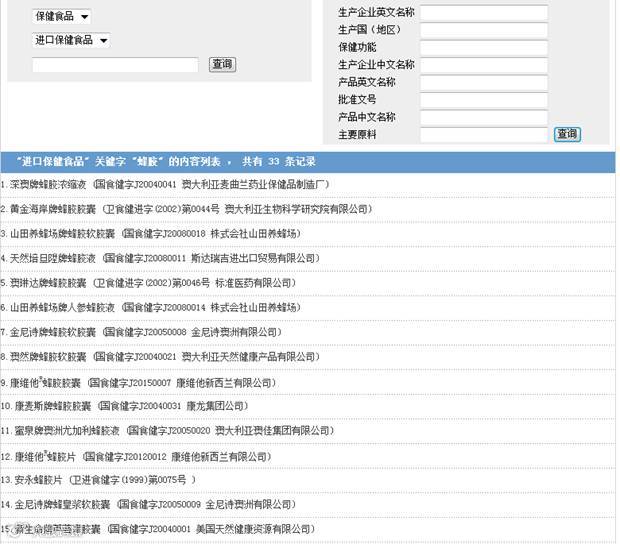Open result 11 蜜泉牌澳洲尤加利蜂胶液
Viewport: 620px width, 544px height.
(x=167, y=431)
